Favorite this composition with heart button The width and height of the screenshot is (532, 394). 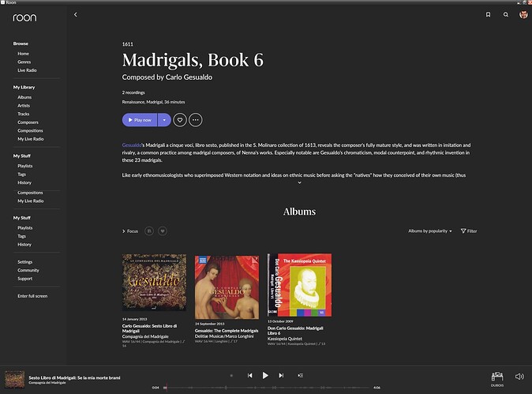click(x=180, y=120)
